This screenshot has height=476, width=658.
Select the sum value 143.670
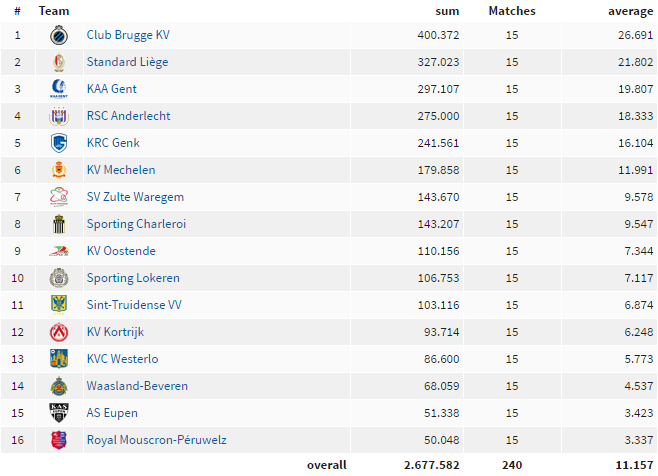point(438,197)
